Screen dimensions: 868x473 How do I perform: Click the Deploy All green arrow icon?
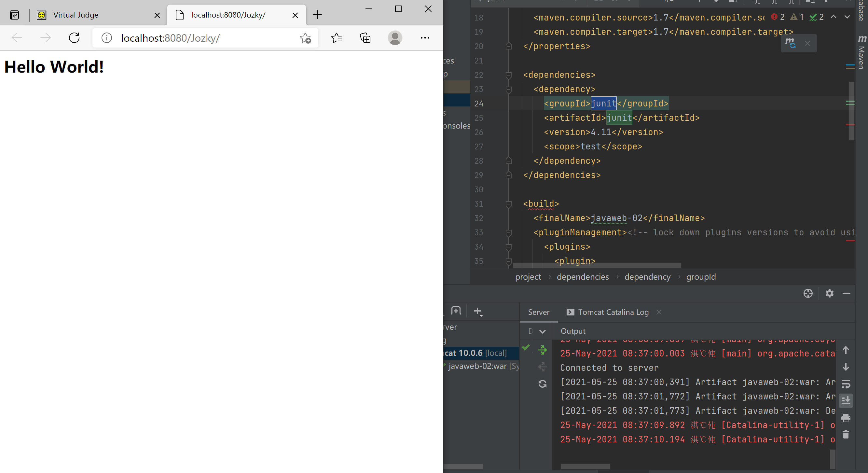(x=542, y=350)
